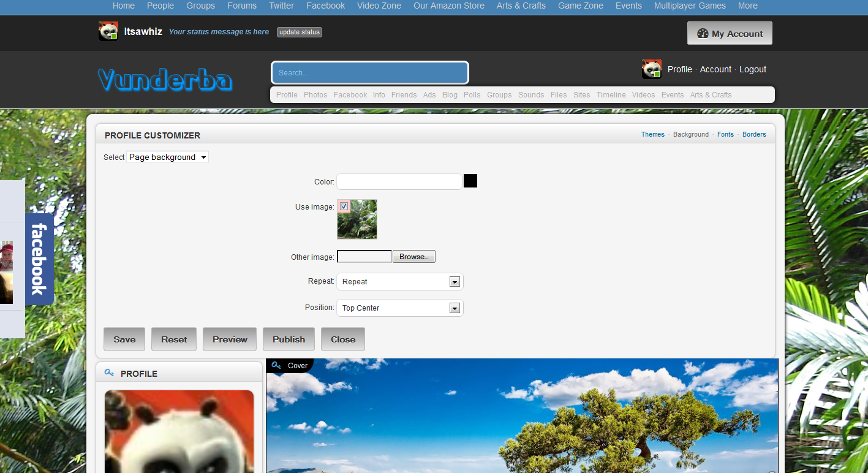The width and height of the screenshot is (868, 473).
Task: Click the black color swatch
Action: click(470, 181)
